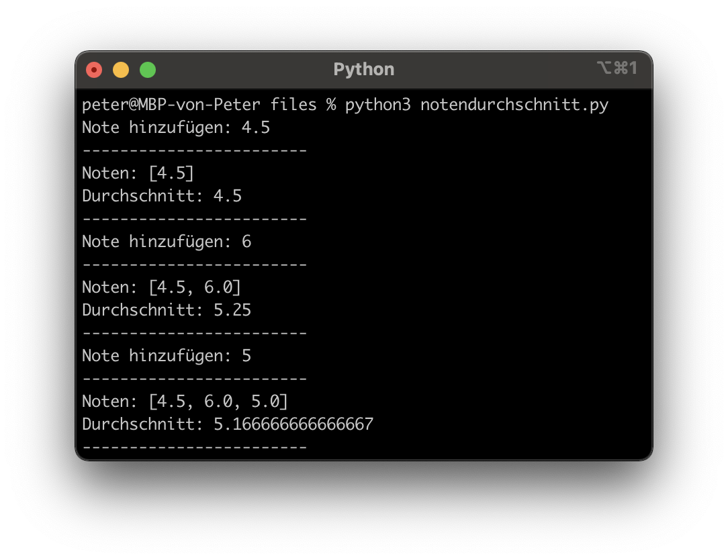Click the notendurchschnitt.py filename in the command
728x560 pixels.
click(x=514, y=105)
